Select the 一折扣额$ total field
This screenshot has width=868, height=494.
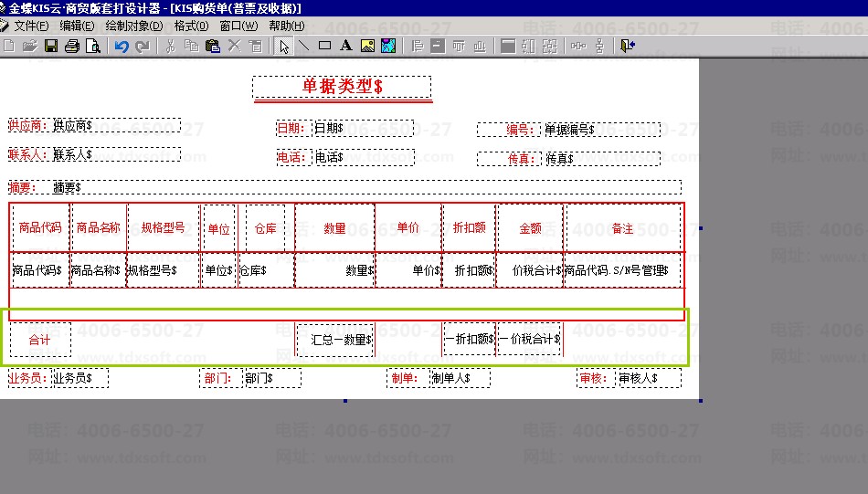click(x=470, y=339)
